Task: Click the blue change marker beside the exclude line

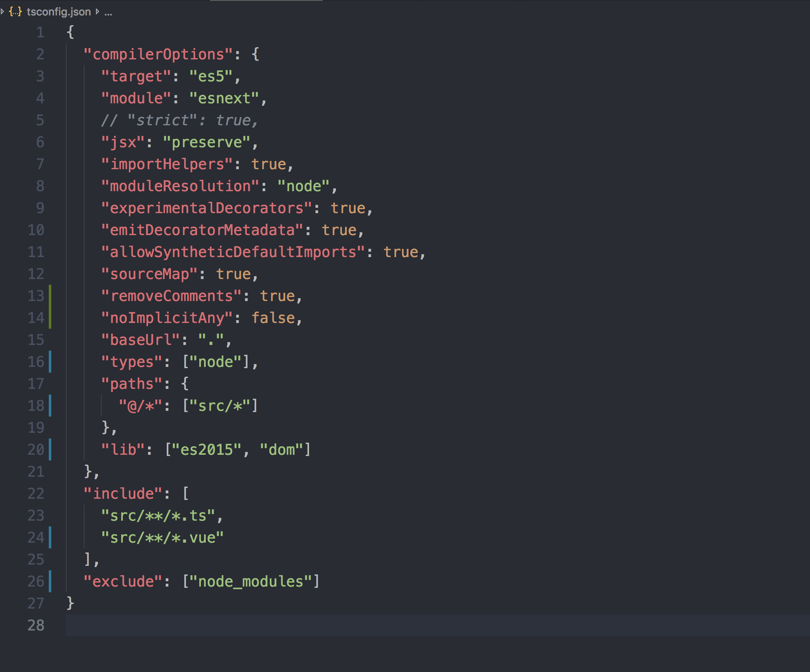Action: click(x=50, y=581)
